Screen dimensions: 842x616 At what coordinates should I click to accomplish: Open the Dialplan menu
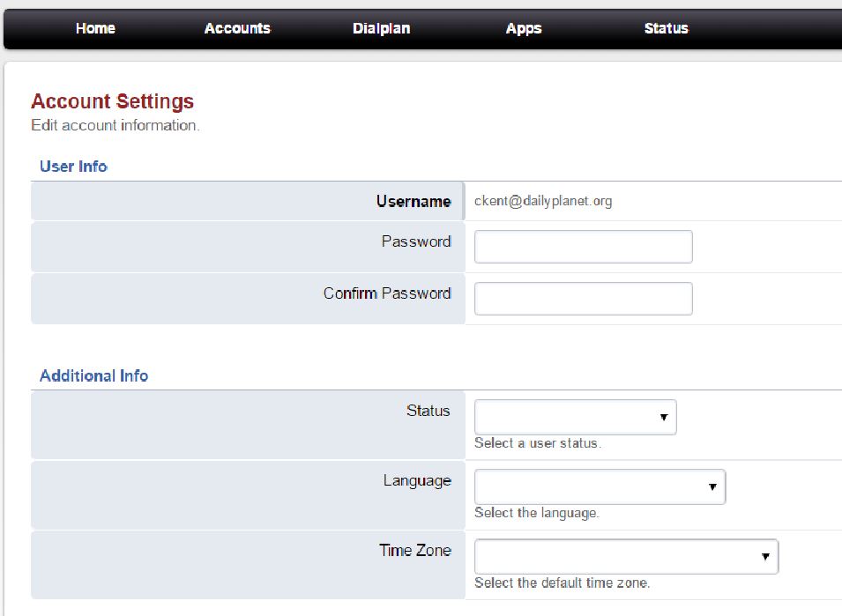(x=381, y=28)
